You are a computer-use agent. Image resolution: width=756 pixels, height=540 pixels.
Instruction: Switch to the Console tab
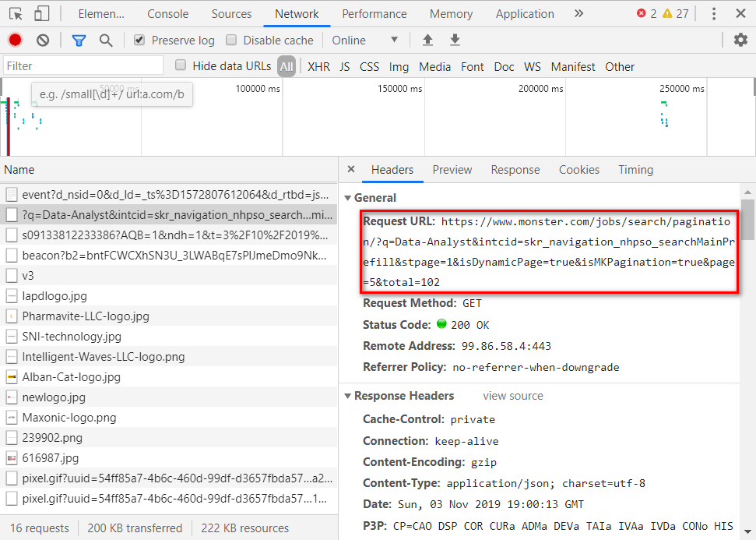pyautogui.click(x=168, y=14)
